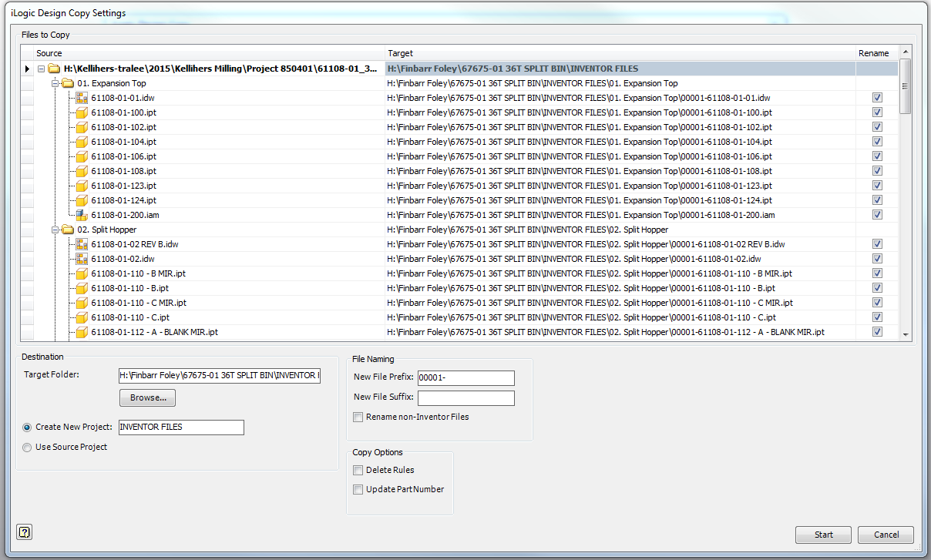Viewport: 931px width, 560px height.
Task: Click the root source folder icon
Action: 54,69
